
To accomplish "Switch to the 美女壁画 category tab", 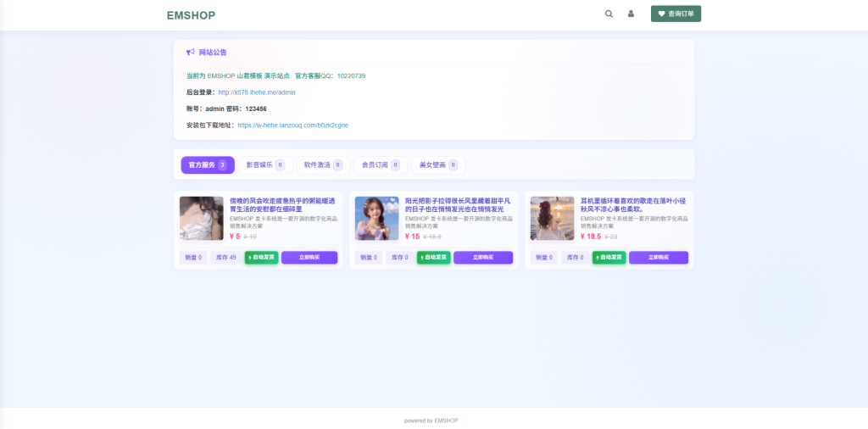I will 438,165.
